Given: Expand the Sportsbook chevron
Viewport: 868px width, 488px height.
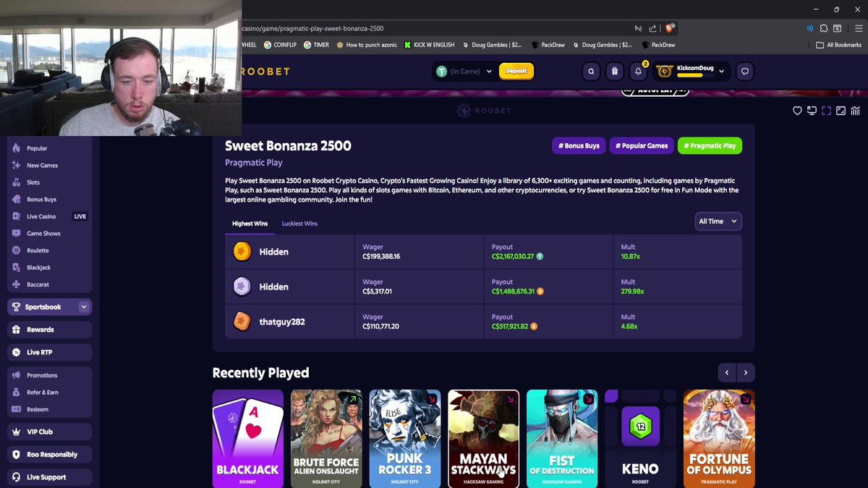Looking at the screenshot, I should click(84, 307).
